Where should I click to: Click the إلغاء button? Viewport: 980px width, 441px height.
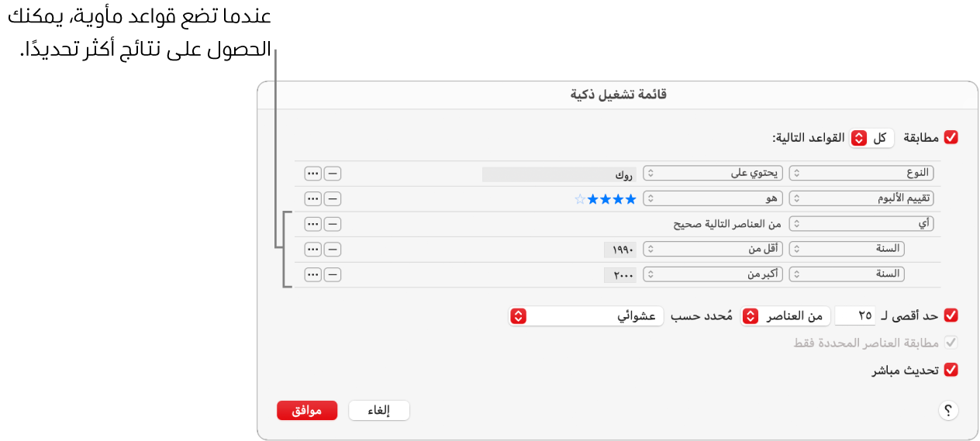[x=378, y=411]
